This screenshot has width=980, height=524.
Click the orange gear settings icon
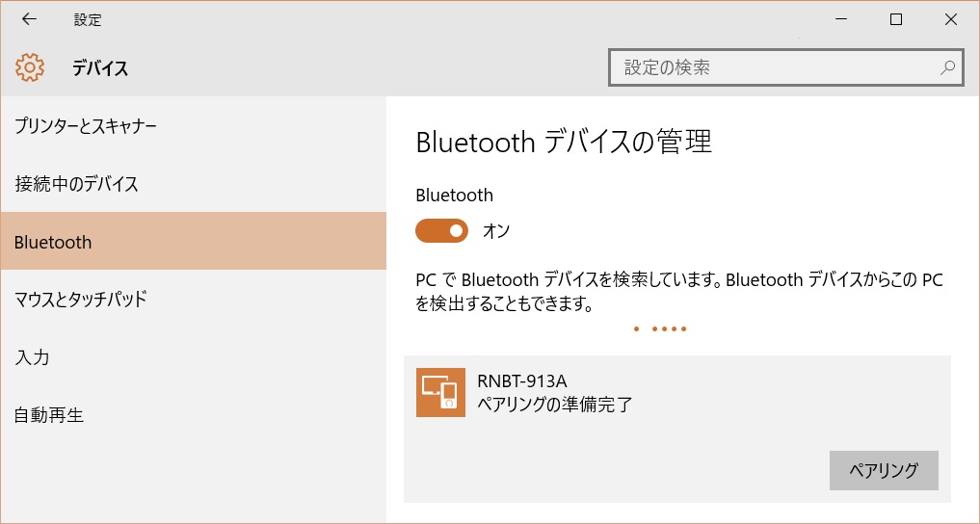[x=29, y=67]
